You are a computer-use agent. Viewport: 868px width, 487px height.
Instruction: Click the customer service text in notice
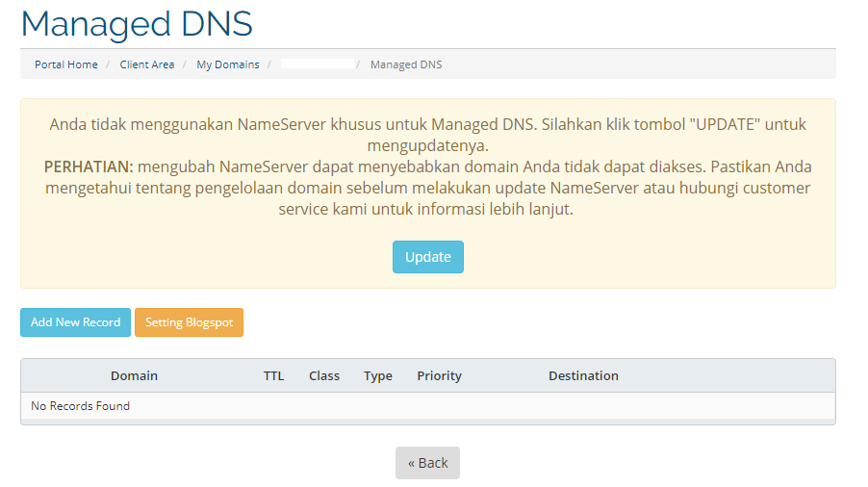click(x=751, y=188)
